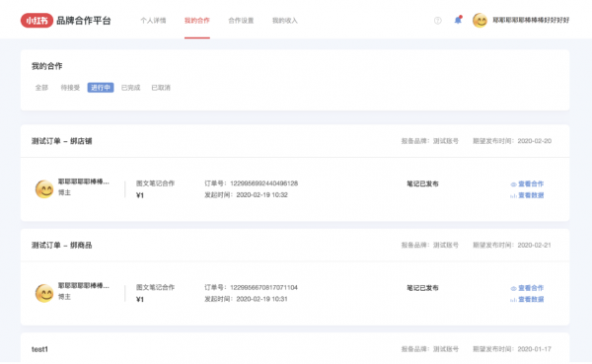
Task: Switch to 个人详情 tab
Action: tap(153, 21)
